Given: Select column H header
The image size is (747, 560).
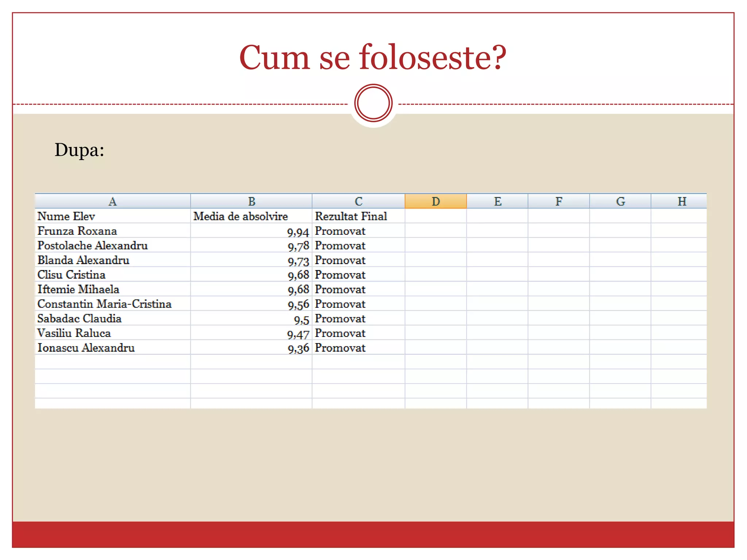Looking at the screenshot, I should pos(681,201).
